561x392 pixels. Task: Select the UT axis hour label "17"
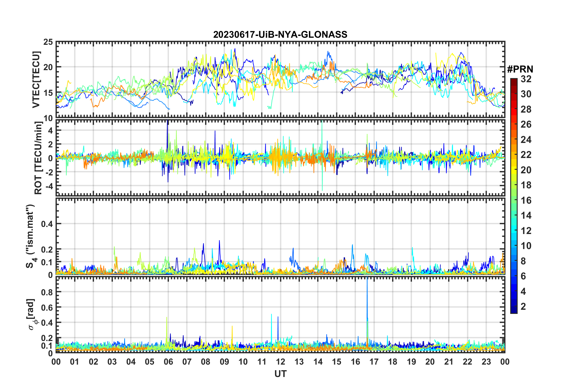(374, 362)
